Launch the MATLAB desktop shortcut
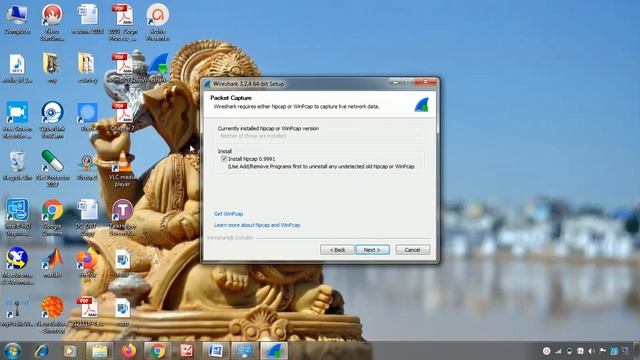 click(52, 263)
